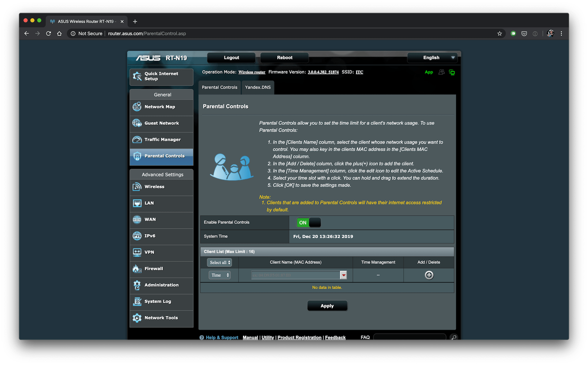Open a new browser tab
Viewport: 588px width, 365px height.
(x=135, y=21)
